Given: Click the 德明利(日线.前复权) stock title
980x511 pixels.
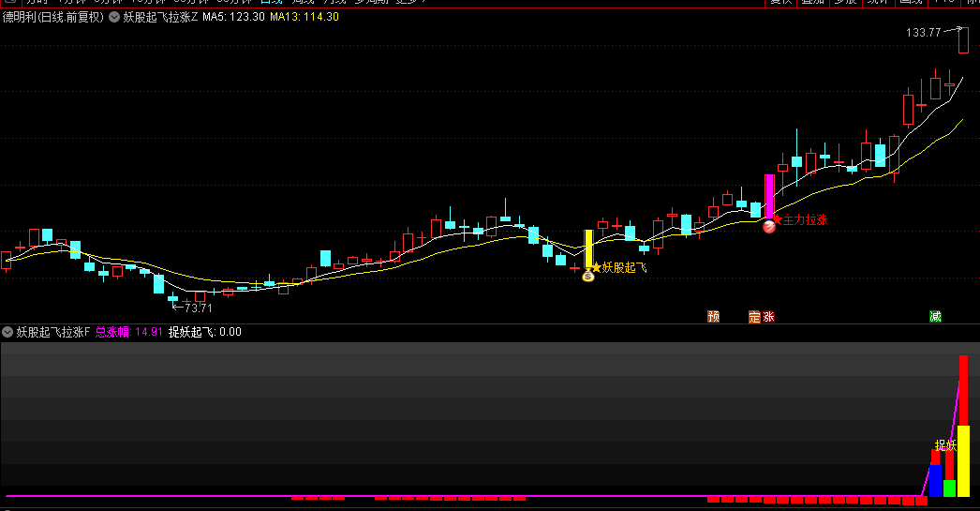Looking at the screenshot, I should (53, 18).
